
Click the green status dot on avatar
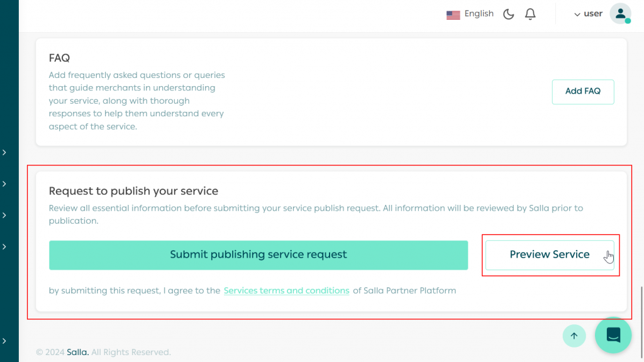point(628,21)
